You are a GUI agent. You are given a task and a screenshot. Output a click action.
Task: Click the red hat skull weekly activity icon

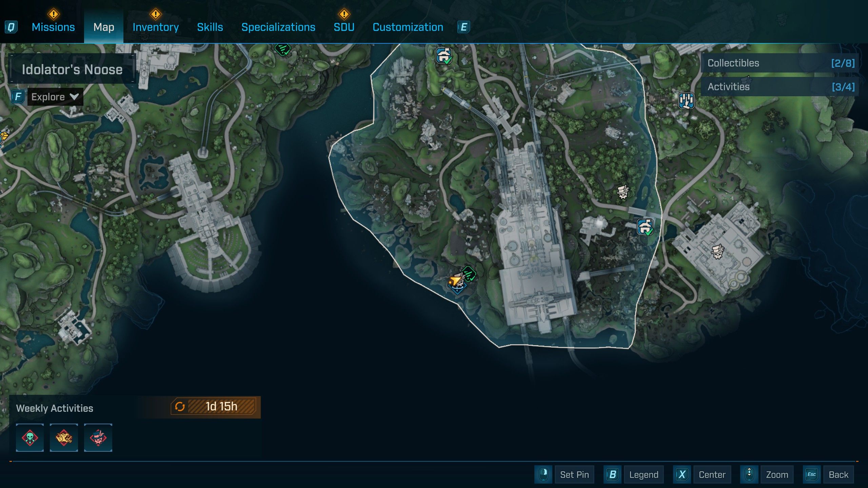pos(98,438)
